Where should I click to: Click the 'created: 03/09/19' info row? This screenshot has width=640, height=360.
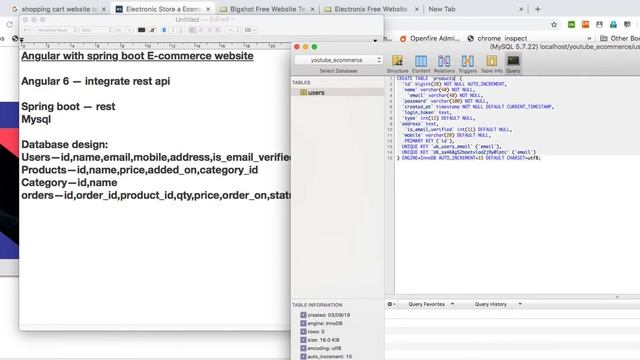coord(325,315)
